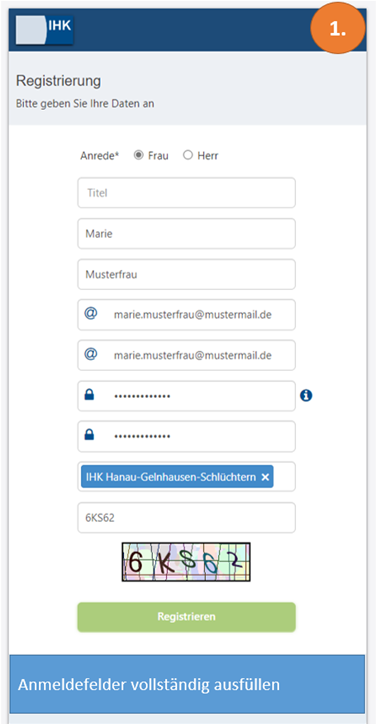Image resolution: width=378 pixels, height=724 pixels.
Task: Click the orange step 1 badge
Action: 337,28
